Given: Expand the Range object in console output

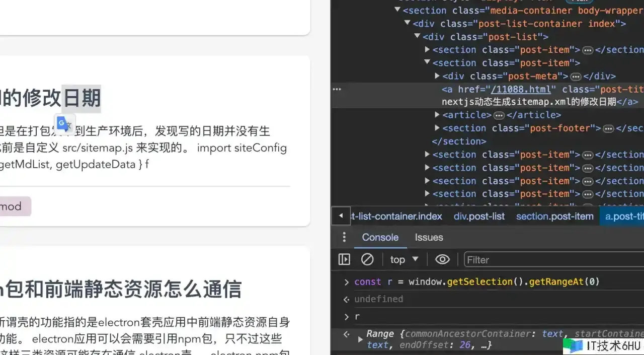Looking at the screenshot, I should (x=360, y=339).
